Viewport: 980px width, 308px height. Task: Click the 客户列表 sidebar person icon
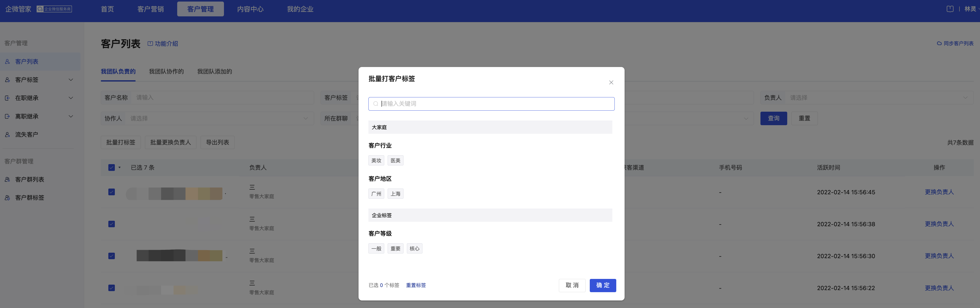tap(7, 62)
